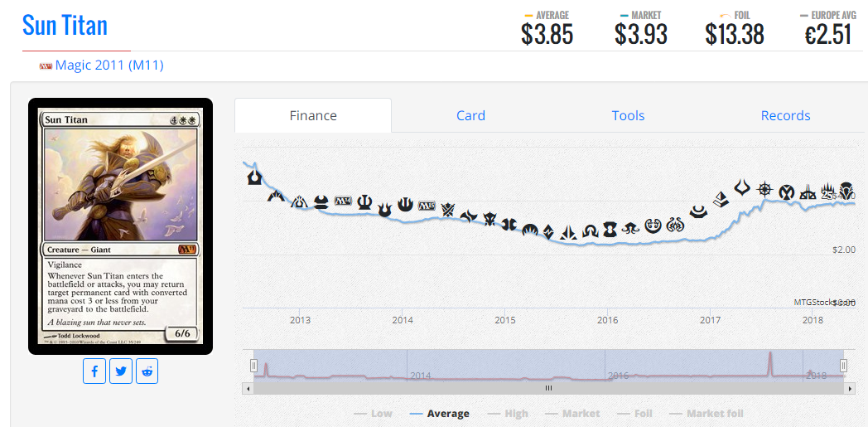Toggle the High series in chart legend
This screenshot has width=868, height=427.
tap(508, 413)
